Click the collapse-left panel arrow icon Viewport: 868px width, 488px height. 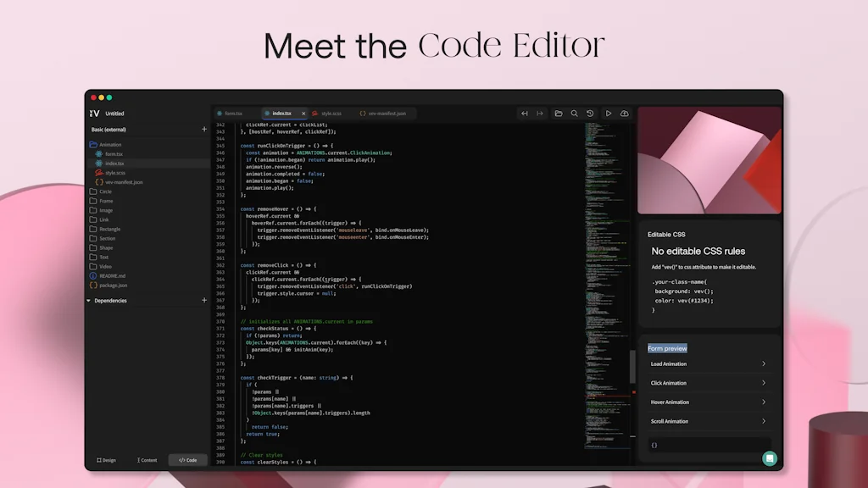[524, 114]
